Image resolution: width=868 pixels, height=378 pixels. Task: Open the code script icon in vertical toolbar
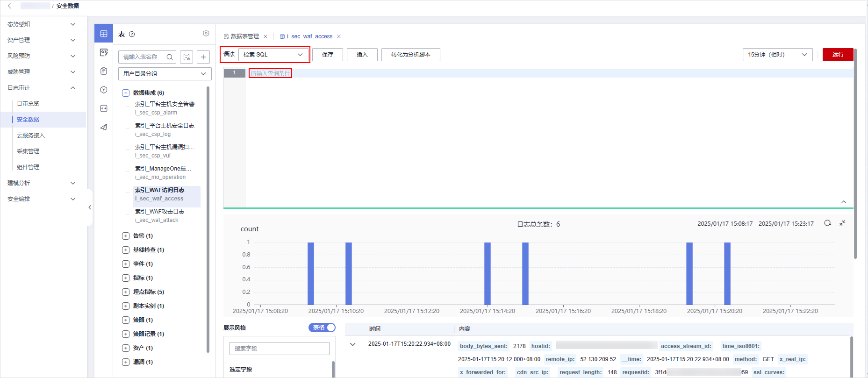click(104, 52)
